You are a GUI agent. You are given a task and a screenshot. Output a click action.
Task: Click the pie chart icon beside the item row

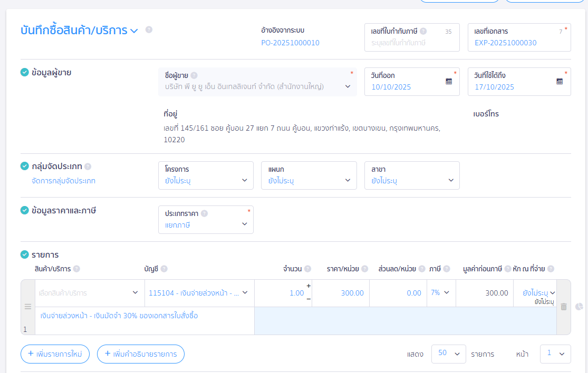tap(579, 307)
